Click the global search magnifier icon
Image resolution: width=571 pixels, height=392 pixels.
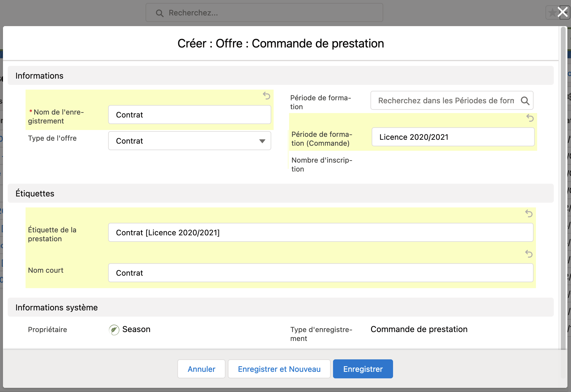point(160,13)
